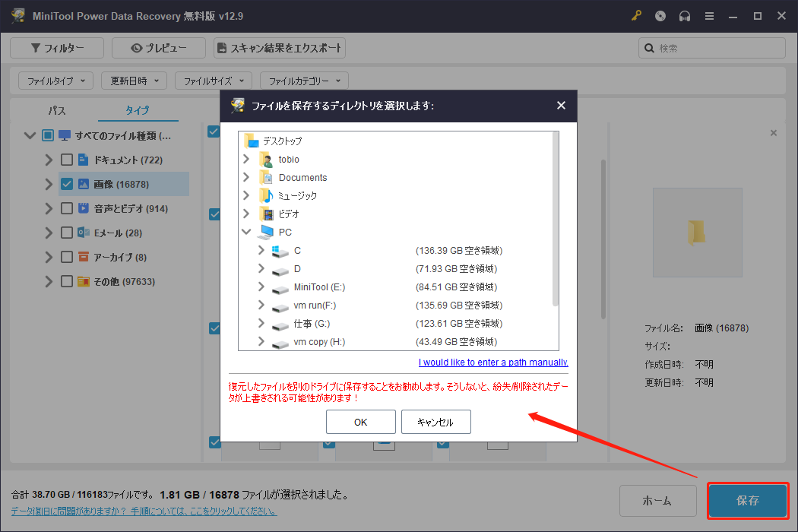Viewport: 798px width, 532px height.
Task: Close the preview panel with X
Action: tap(774, 133)
